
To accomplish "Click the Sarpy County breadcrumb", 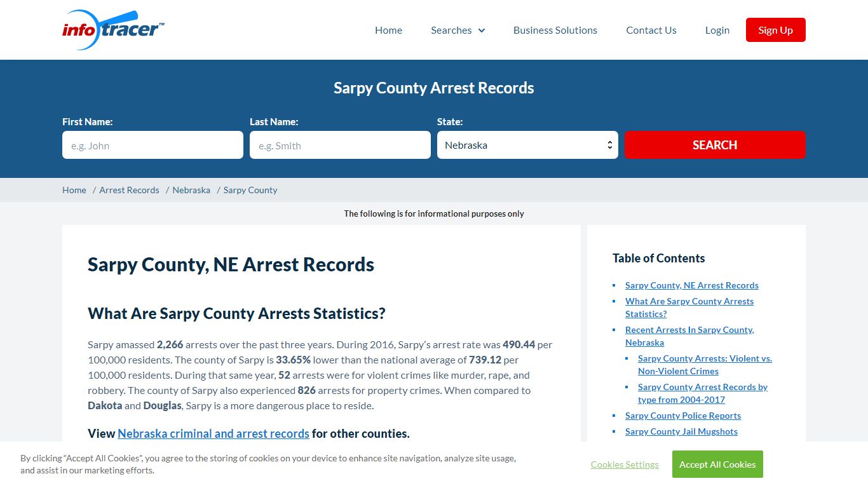I will [250, 190].
